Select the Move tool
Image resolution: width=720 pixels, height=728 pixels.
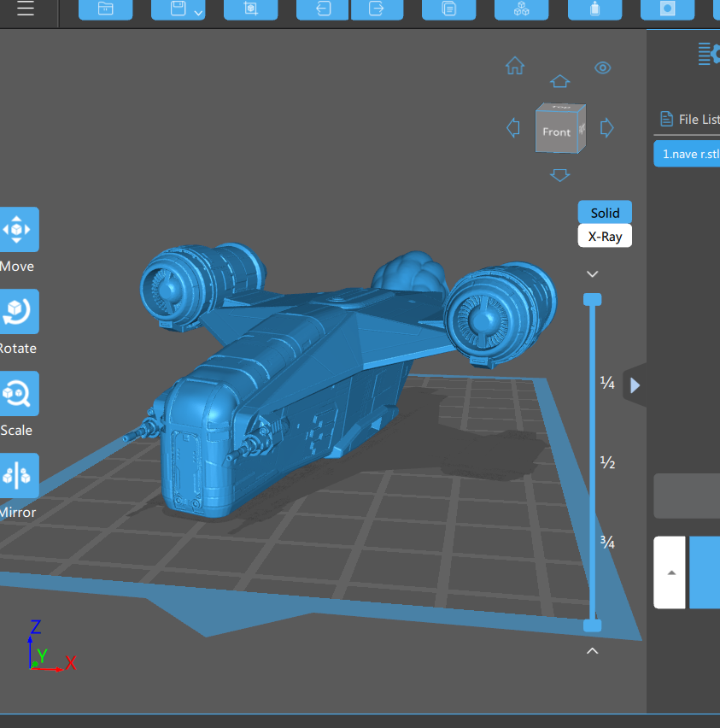pyautogui.click(x=17, y=229)
